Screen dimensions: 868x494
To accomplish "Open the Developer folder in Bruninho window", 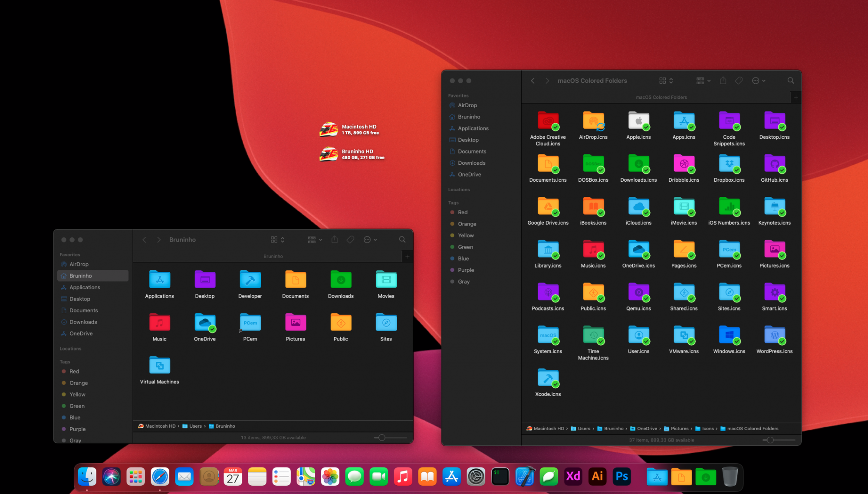I will tap(250, 280).
